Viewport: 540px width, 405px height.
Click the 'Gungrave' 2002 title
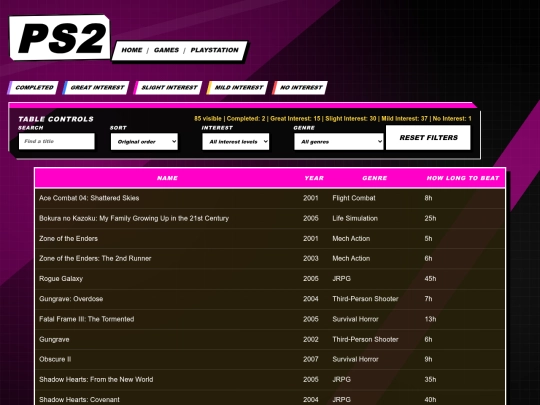(x=54, y=339)
